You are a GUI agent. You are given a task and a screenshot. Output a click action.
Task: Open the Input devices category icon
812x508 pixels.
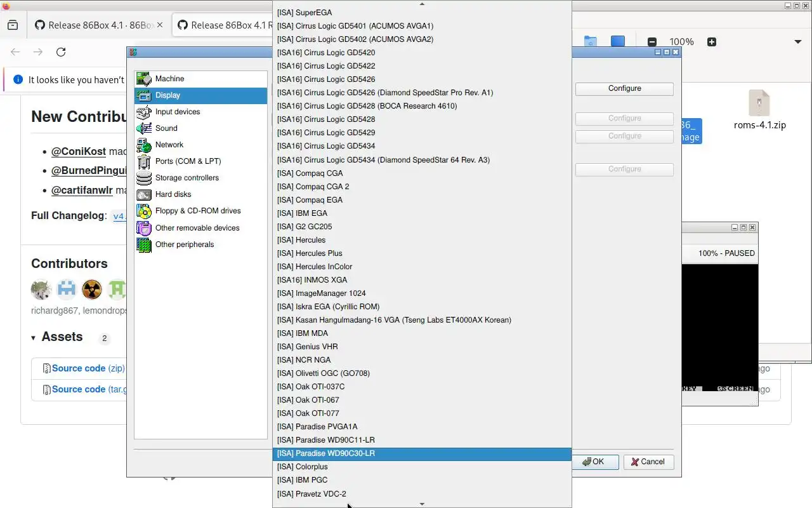[144, 112]
